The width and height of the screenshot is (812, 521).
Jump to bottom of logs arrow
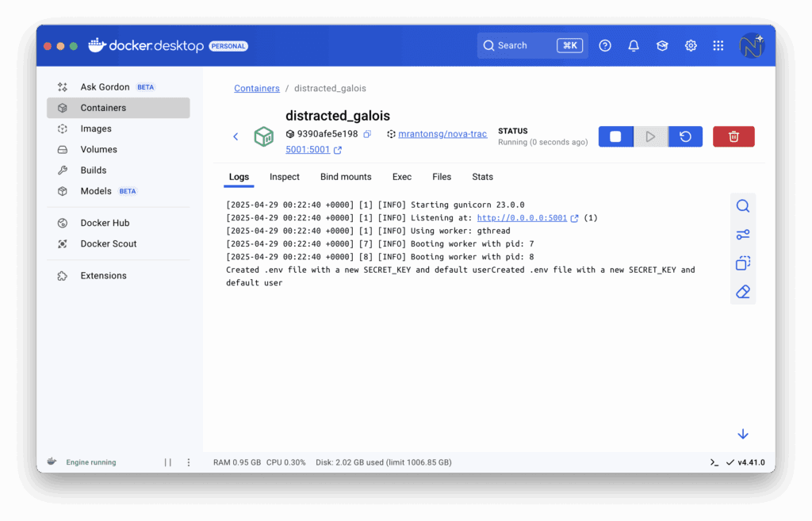point(743,434)
